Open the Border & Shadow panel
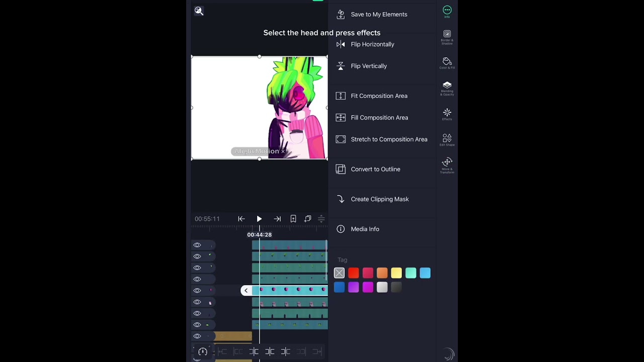The width and height of the screenshot is (644, 362). click(447, 37)
